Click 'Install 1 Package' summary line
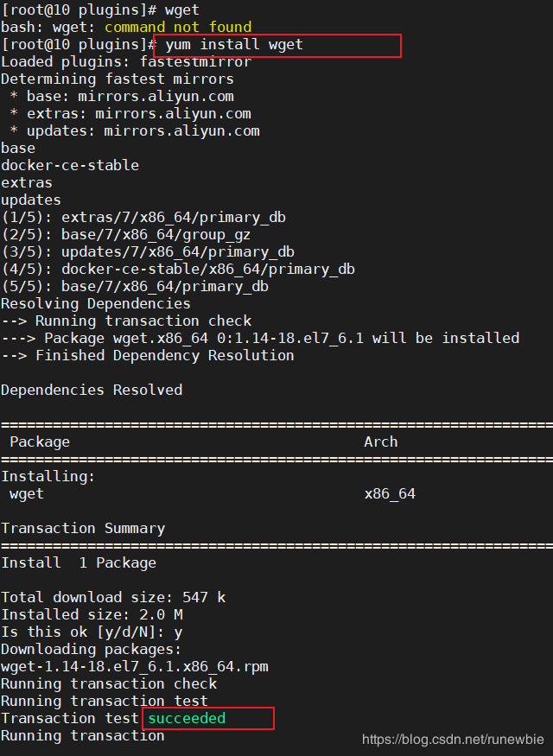The height and width of the screenshot is (756, 553). [x=79, y=563]
